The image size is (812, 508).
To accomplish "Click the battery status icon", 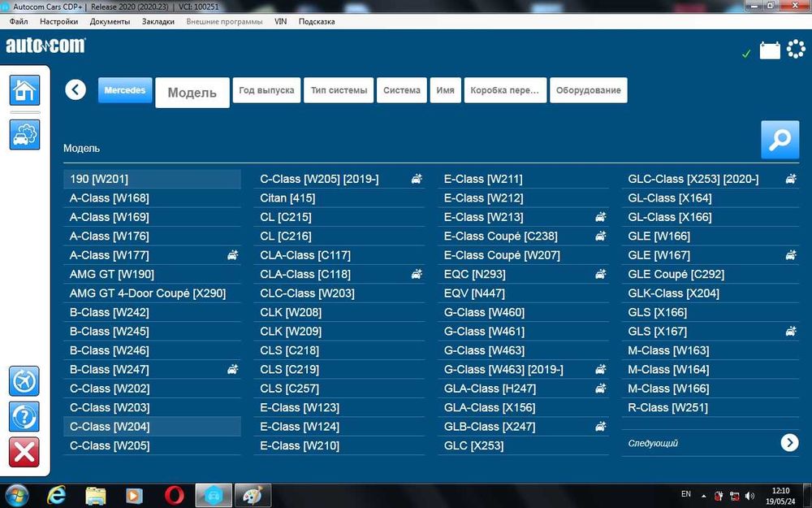I will coord(770,50).
